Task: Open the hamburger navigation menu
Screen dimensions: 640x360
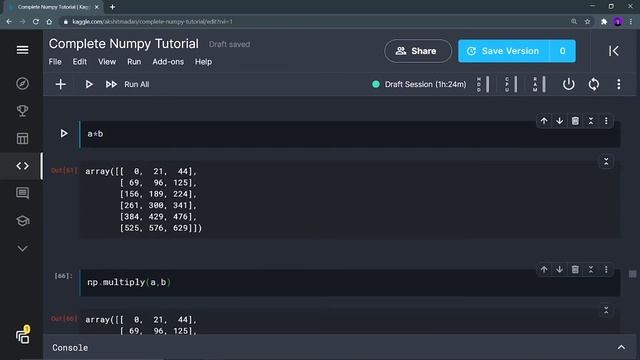Action: tap(22, 50)
